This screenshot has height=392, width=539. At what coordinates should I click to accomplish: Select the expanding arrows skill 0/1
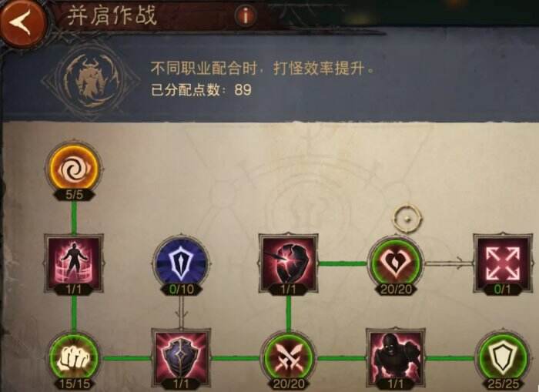503,263
